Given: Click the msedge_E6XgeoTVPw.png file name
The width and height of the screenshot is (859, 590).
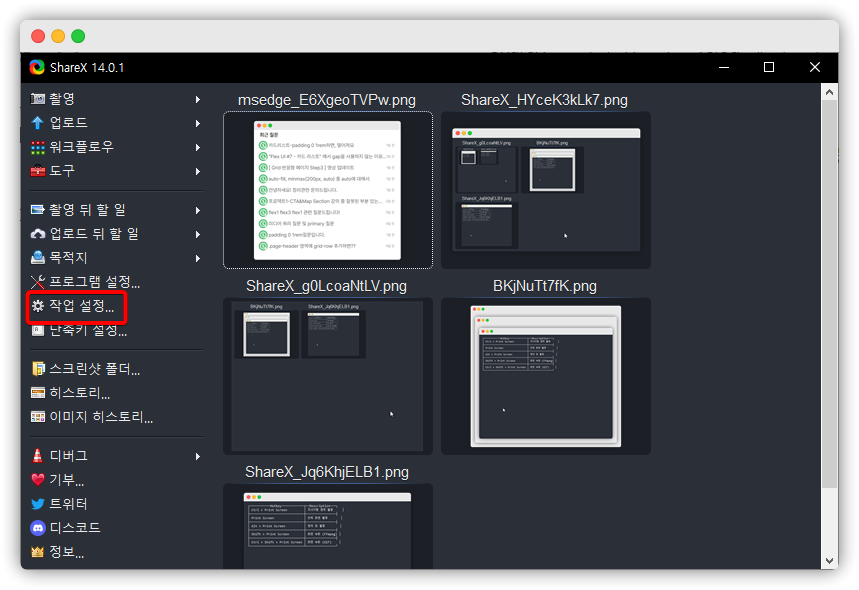Looking at the screenshot, I should (x=327, y=100).
